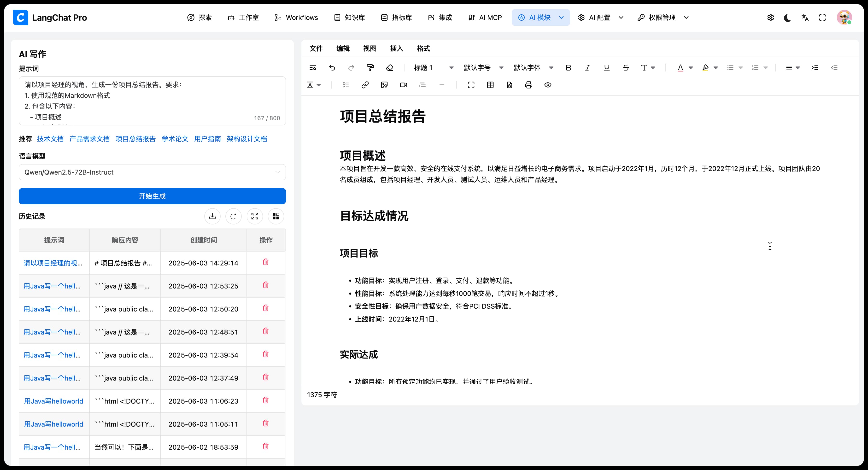Toggle dark mode with the moon icon
868x470 pixels.
[x=787, y=18]
